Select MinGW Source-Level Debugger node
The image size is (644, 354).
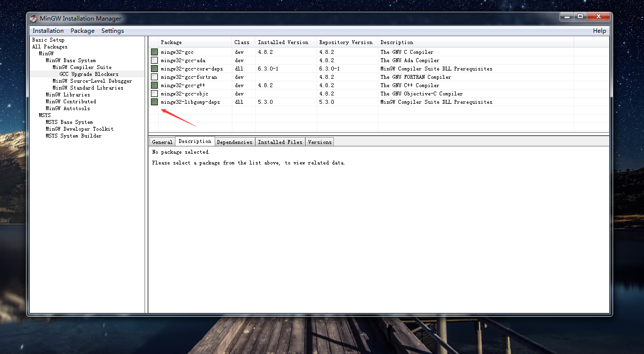click(x=92, y=81)
